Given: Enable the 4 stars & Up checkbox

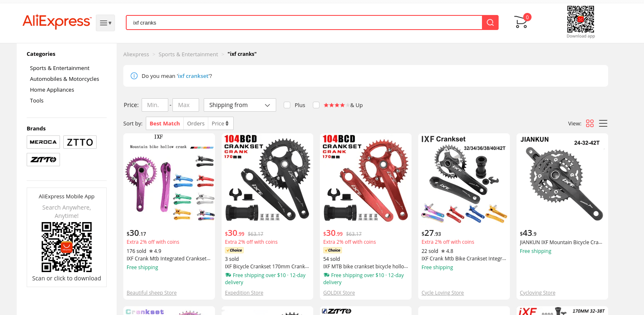Looking at the screenshot, I should click(x=316, y=105).
